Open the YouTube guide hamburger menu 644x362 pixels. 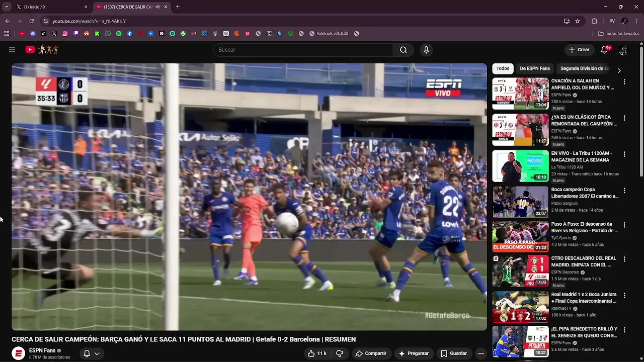pyautogui.click(x=12, y=50)
